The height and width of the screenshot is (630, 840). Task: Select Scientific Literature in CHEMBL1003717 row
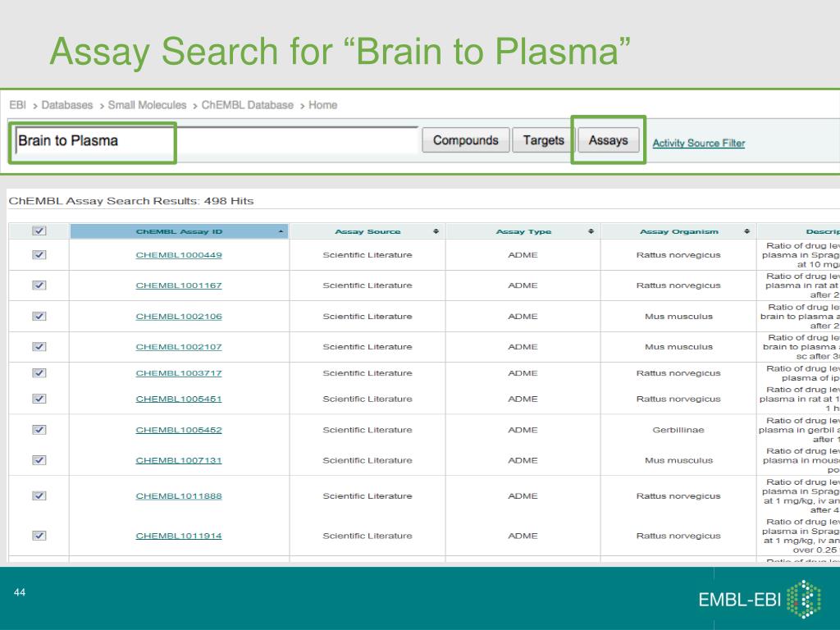coord(367,373)
